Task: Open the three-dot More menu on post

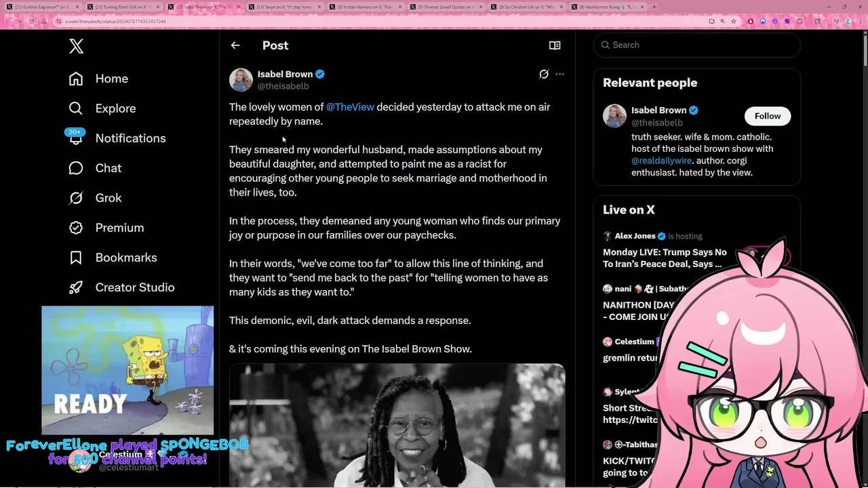Action: [559, 74]
